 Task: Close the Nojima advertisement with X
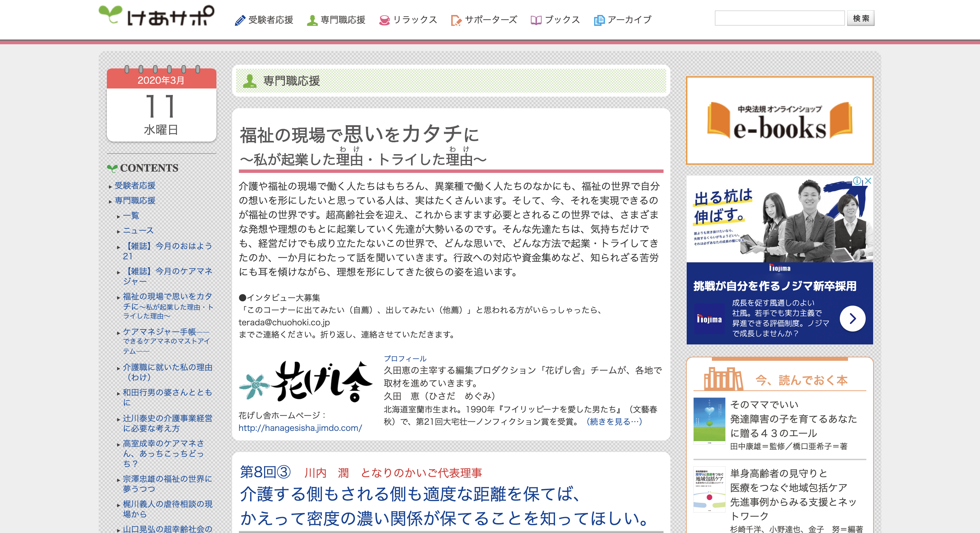coord(868,181)
